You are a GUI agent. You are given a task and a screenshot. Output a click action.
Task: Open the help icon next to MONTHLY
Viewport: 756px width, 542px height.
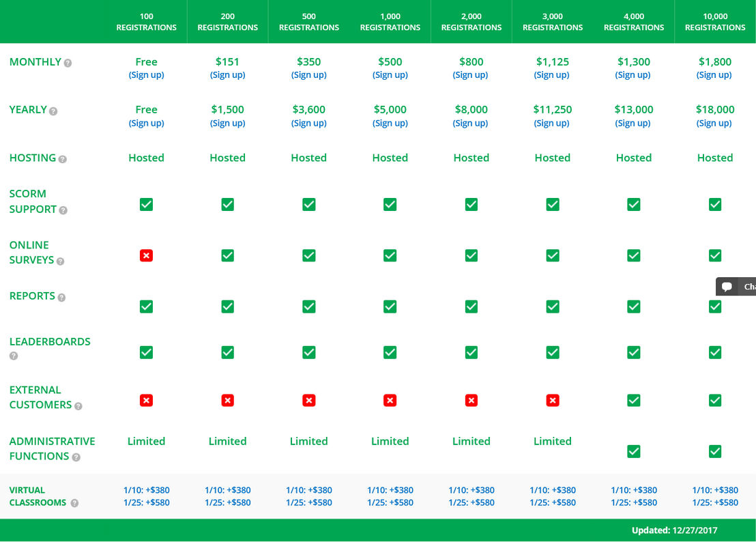(68, 63)
